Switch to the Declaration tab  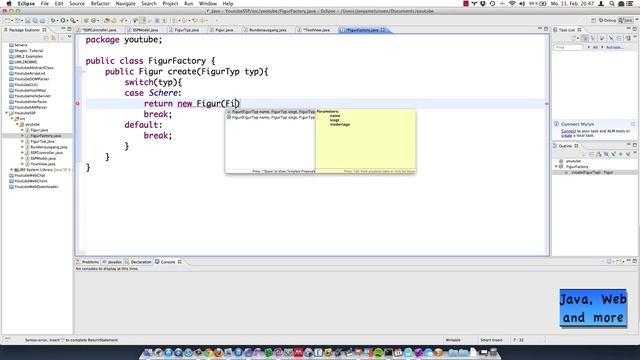(x=138, y=262)
